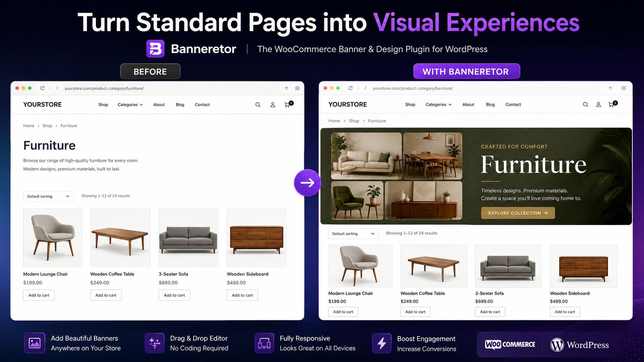Click the With Banneretor browser address bar
The height and width of the screenshot is (362, 644).
[487, 88]
